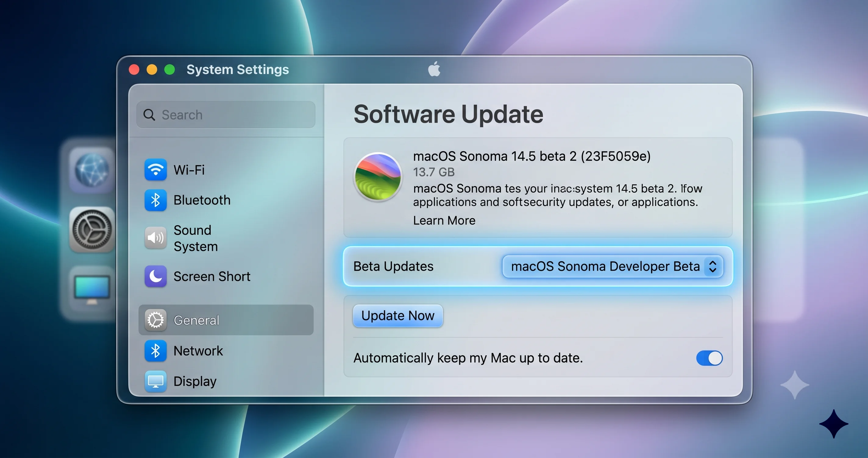Select Sound System in the sidebar

point(226,238)
